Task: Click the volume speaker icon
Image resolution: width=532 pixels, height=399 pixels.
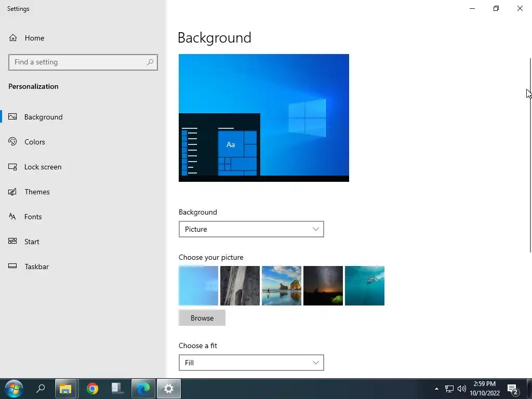Action: pos(462,389)
